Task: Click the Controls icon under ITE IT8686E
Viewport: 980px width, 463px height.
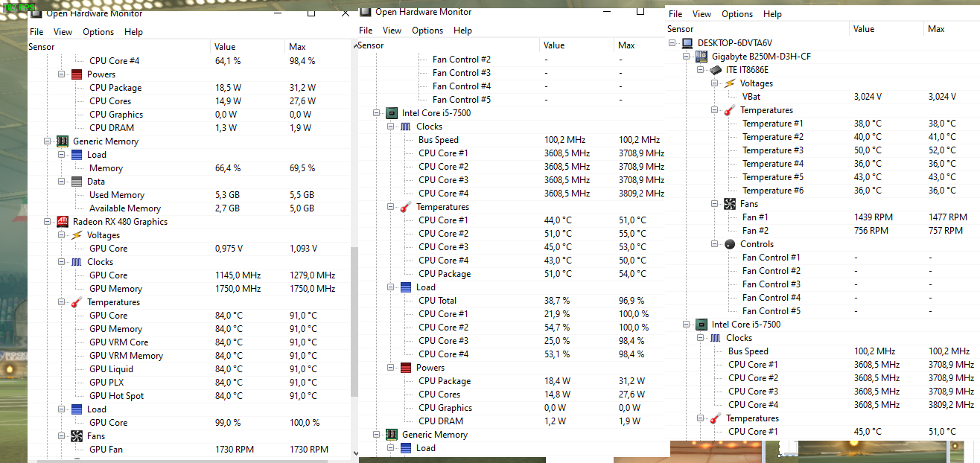Action: pos(730,244)
